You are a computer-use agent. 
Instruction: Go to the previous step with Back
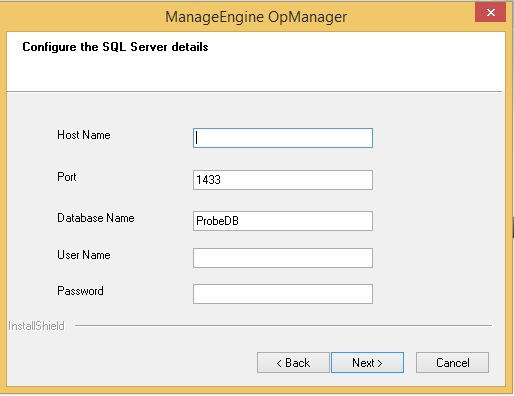point(293,362)
